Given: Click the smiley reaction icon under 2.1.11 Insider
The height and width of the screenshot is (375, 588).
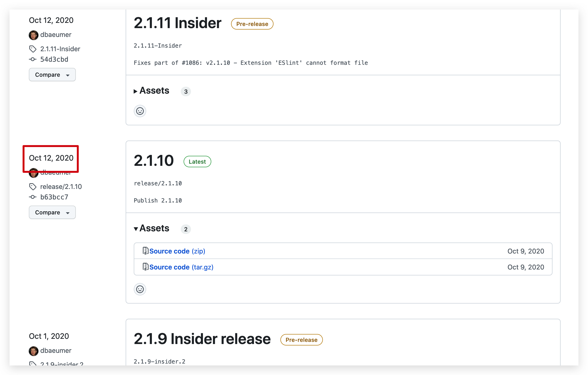Looking at the screenshot, I should click(140, 111).
